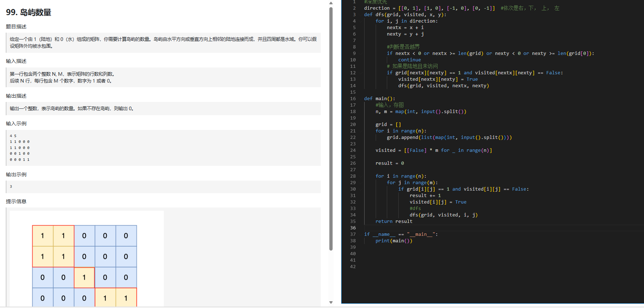Click the 'result += 1' code line
The width and height of the screenshot is (644, 308).
pos(425,196)
